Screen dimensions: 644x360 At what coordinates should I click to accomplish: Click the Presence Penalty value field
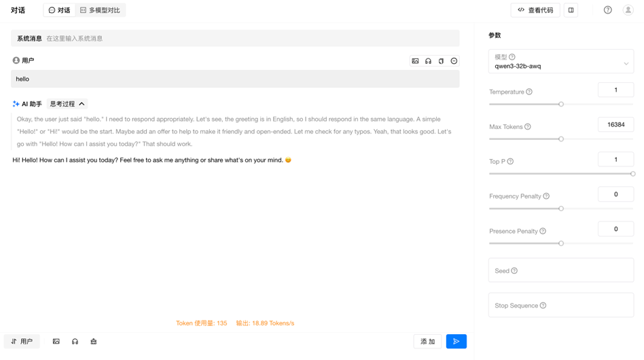pyautogui.click(x=615, y=229)
